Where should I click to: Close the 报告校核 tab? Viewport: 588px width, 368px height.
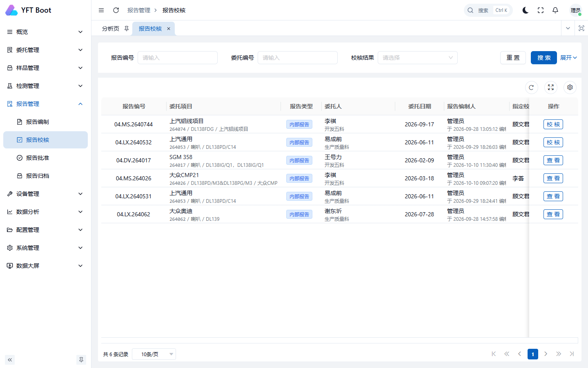pos(169,29)
